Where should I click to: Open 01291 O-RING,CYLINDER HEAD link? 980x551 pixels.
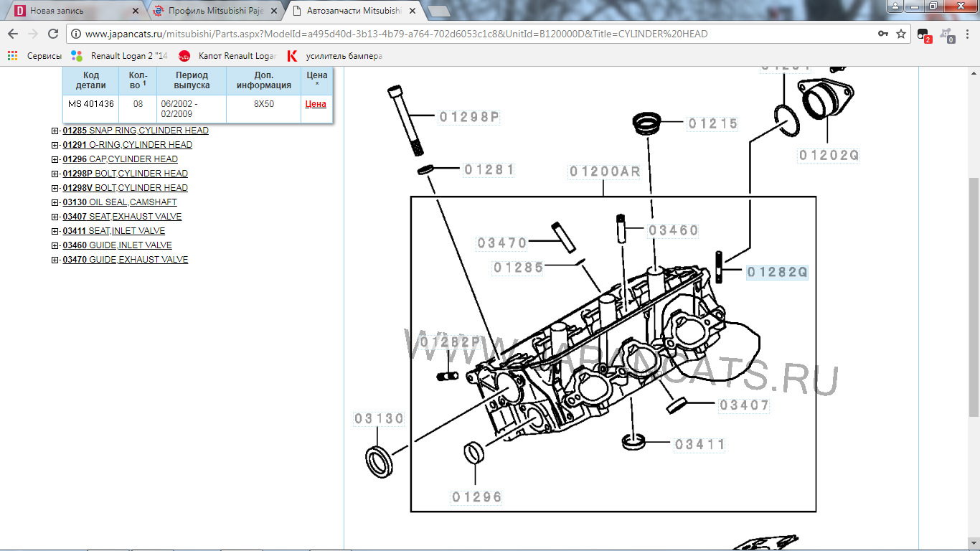coord(127,145)
